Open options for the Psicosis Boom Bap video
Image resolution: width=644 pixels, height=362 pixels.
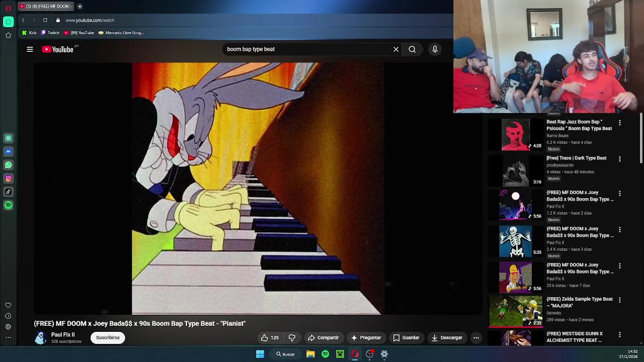(x=620, y=123)
